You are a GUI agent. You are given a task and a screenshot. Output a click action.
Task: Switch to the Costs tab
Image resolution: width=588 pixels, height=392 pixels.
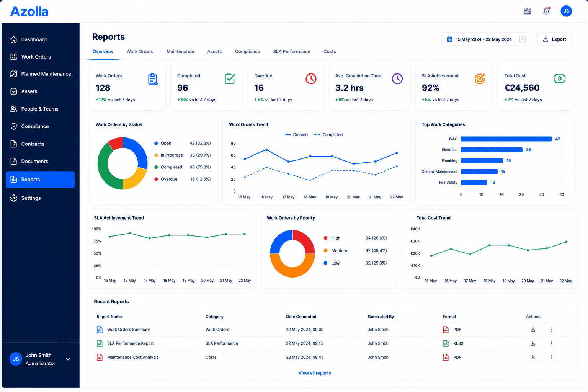(x=330, y=51)
